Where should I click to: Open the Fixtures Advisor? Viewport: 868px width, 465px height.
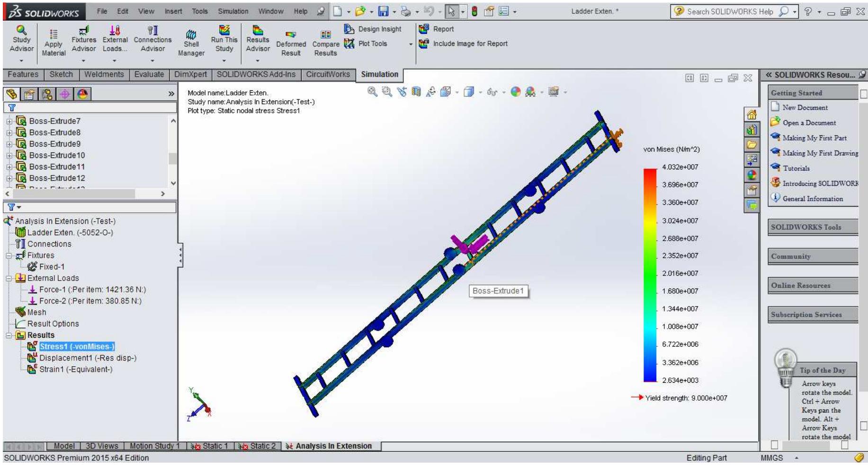tap(83, 39)
